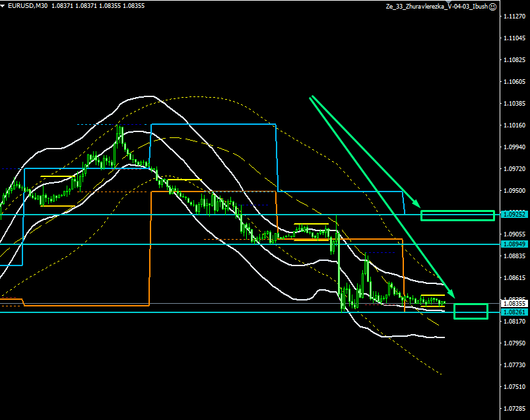Click the 1.09055 value on price scale
The image size is (530, 420).
tap(514, 234)
